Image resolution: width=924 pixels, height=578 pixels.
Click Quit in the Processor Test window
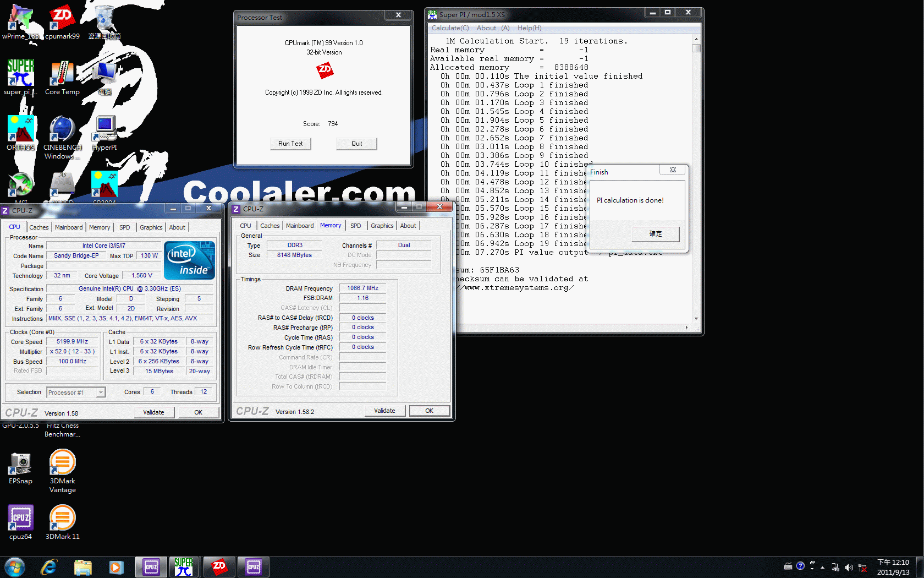pyautogui.click(x=356, y=144)
